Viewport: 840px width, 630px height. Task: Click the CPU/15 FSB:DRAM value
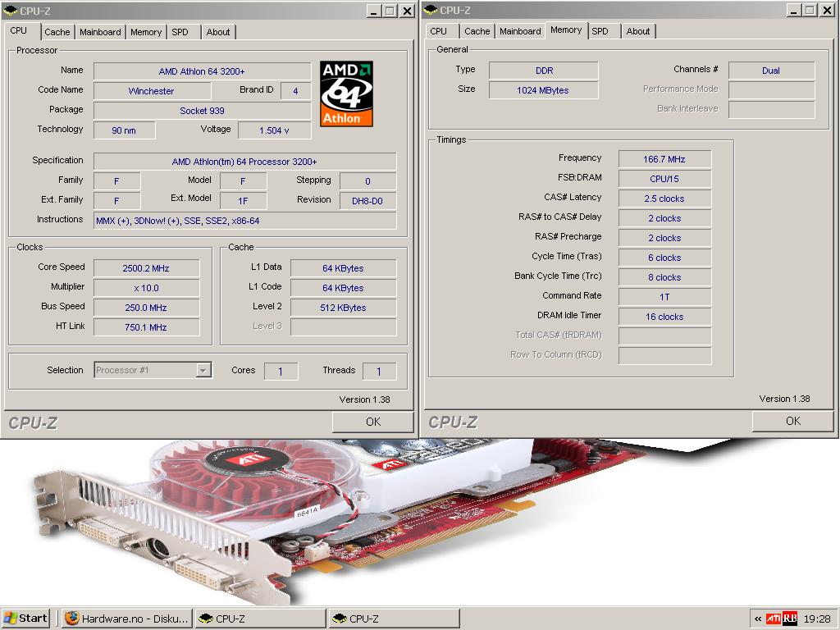point(664,179)
